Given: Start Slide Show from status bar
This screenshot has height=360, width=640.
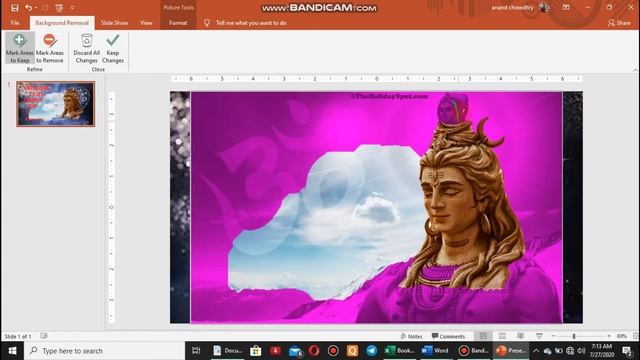Looking at the screenshot, I should tap(539, 336).
